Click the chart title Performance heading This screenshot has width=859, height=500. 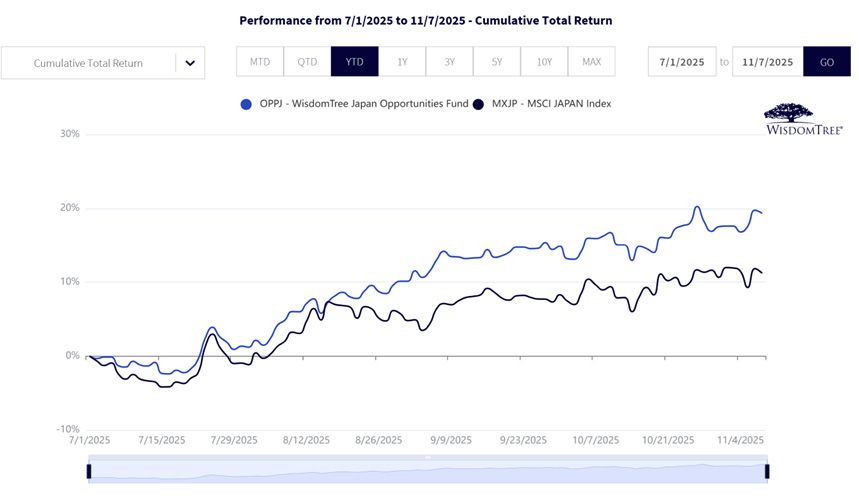(x=426, y=20)
